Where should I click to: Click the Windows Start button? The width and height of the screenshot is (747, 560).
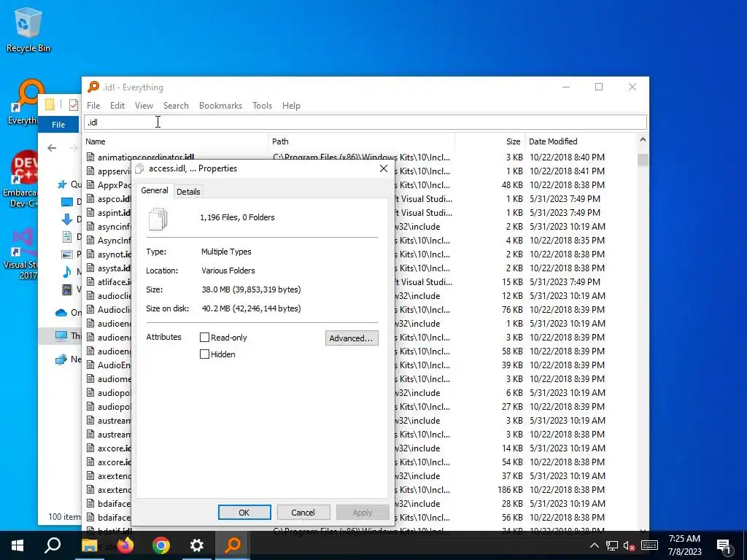[18, 545]
